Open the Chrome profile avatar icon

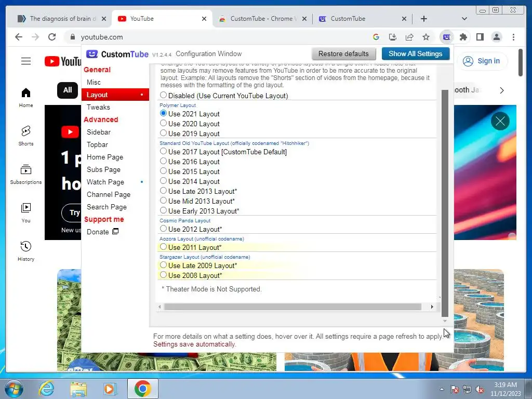click(x=497, y=37)
